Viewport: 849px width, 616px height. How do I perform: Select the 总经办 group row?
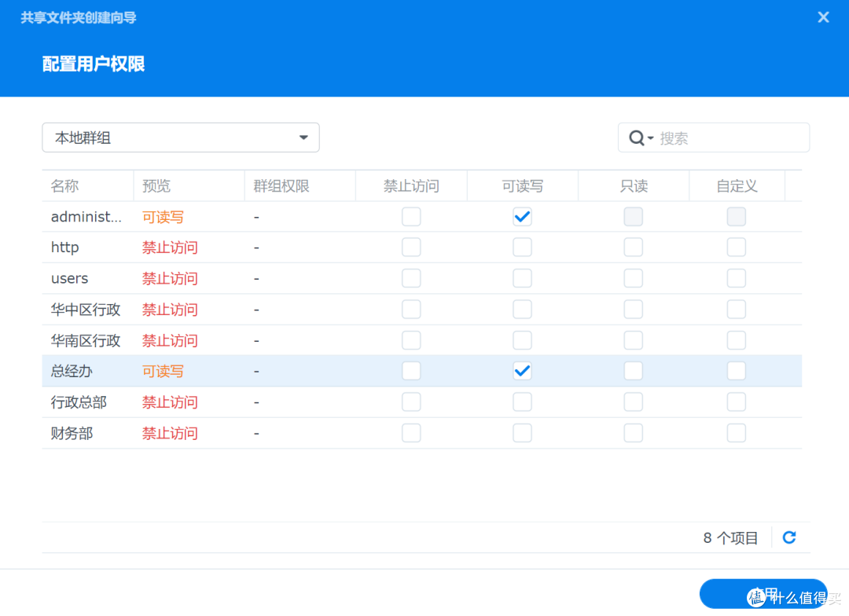coord(72,370)
